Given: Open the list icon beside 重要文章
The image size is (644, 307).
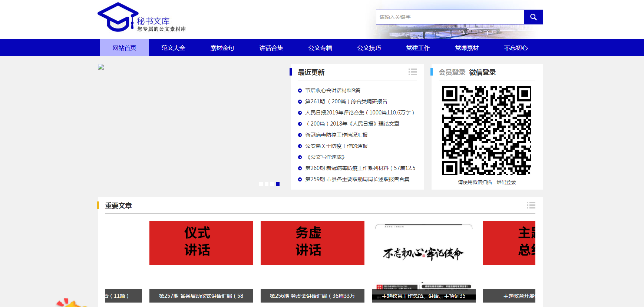Looking at the screenshot, I should (x=531, y=205).
